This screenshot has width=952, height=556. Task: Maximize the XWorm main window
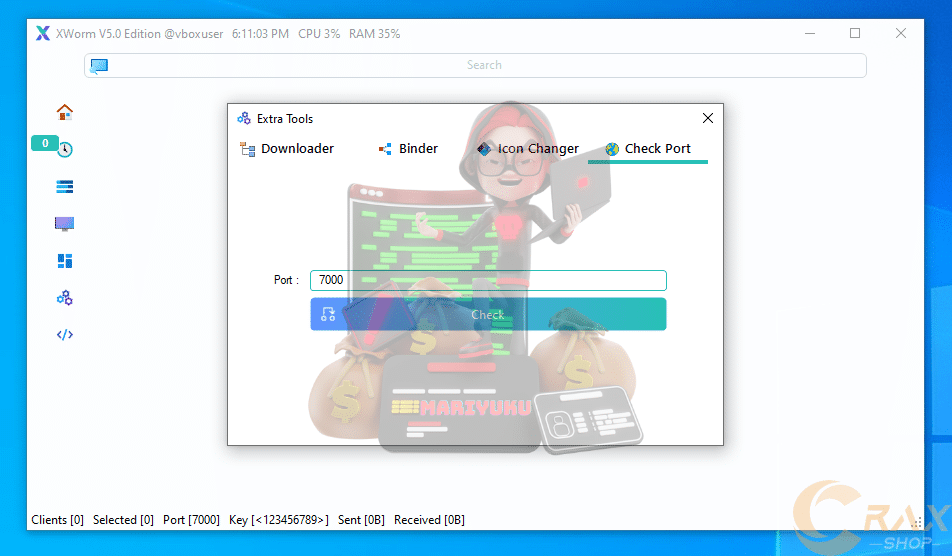click(855, 33)
